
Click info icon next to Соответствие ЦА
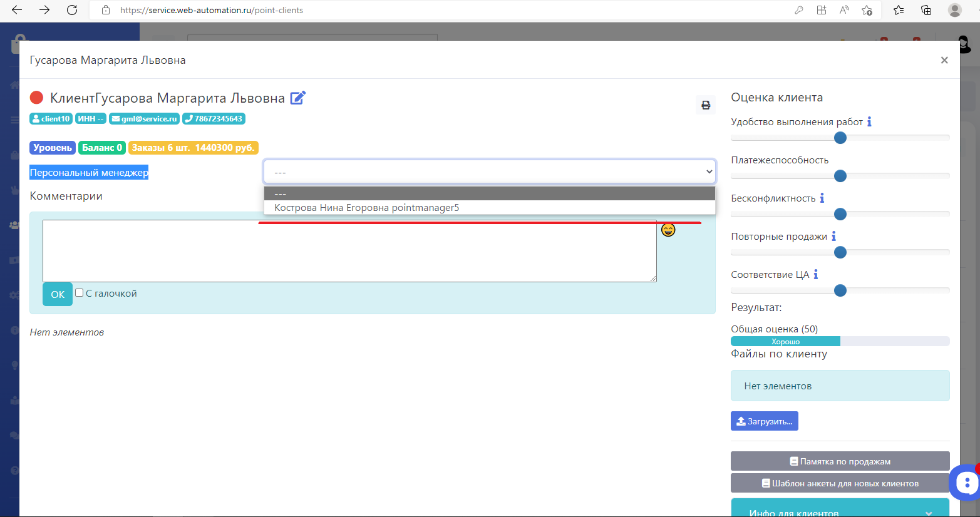[x=816, y=275]
